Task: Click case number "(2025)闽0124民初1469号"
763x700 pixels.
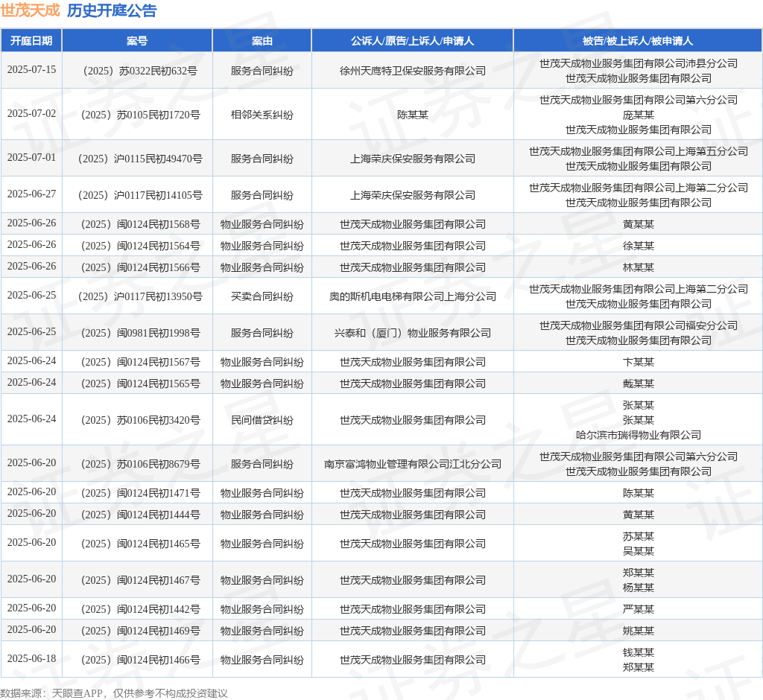Action: (x=140, y=631)
